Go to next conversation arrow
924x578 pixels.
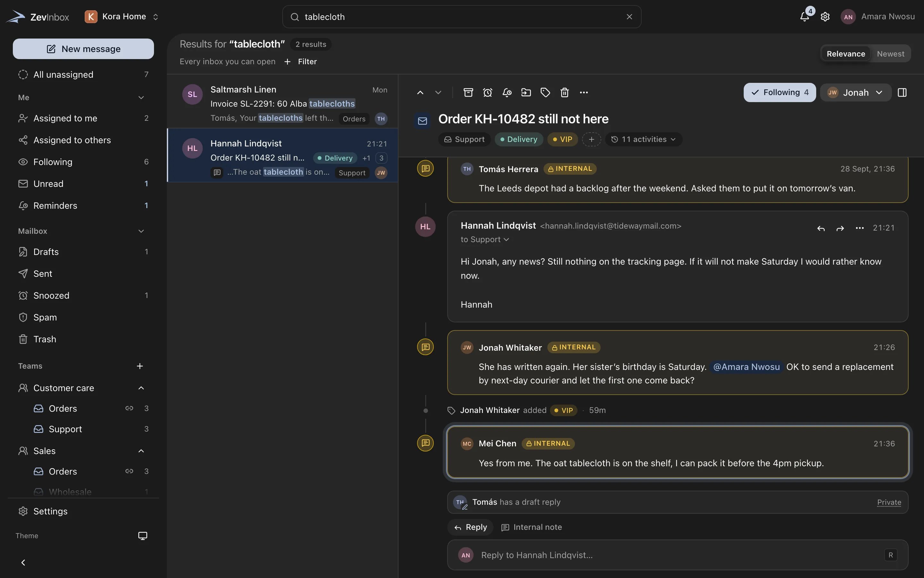[438, 92]
